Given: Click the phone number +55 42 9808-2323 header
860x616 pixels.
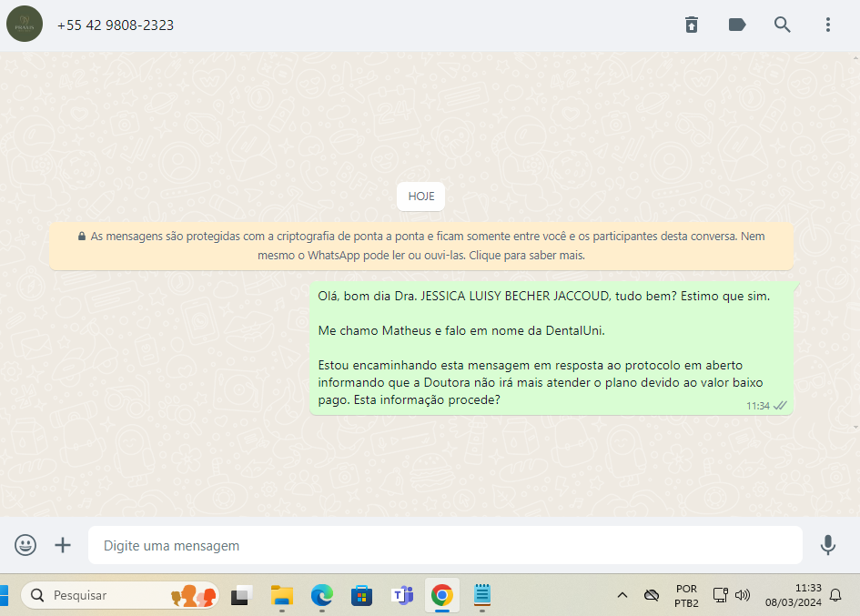Looking at the screenshot, I should [x=116, y=25].
